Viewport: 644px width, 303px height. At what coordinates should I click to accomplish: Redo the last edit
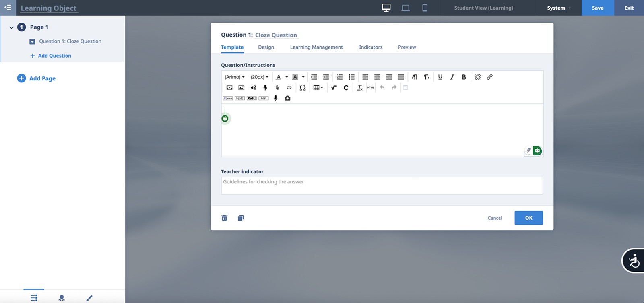coord(394,87)
